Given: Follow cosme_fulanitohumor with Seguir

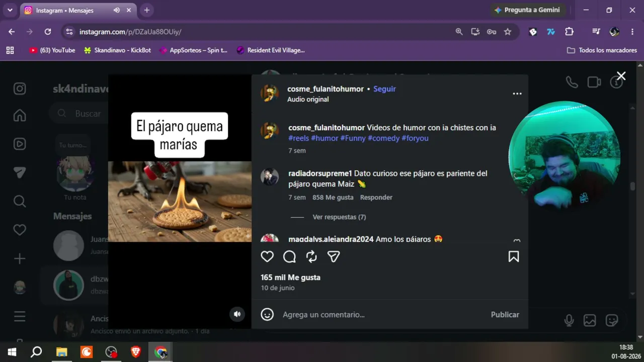Looking at the screenshot, I should click(384, 89).
